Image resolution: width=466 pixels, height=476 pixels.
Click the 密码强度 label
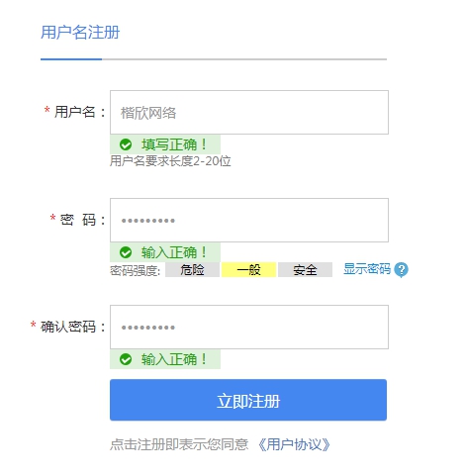[x=135, y=270]
